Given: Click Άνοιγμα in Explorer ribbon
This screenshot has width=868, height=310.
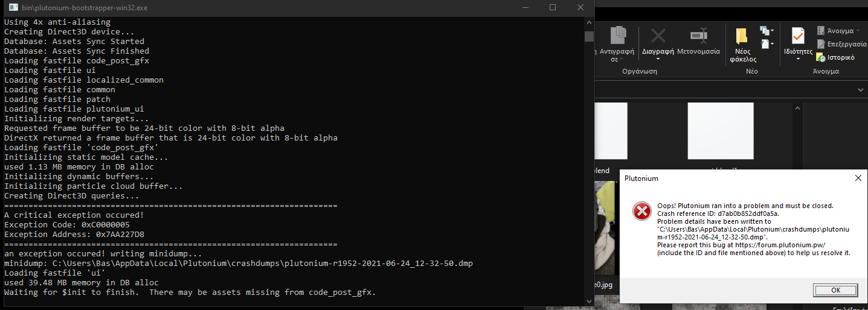Looking at the screenshot, I should coord(838,31).
